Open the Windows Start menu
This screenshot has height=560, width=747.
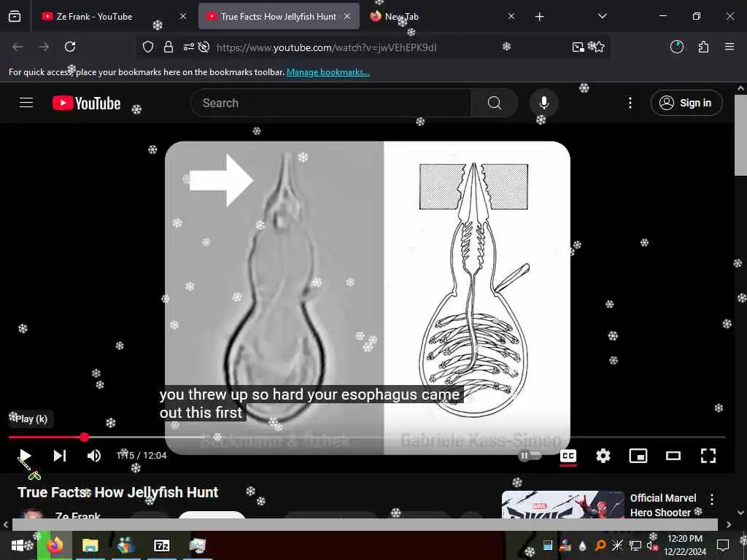pyautogui.click(x=18, y=545)
